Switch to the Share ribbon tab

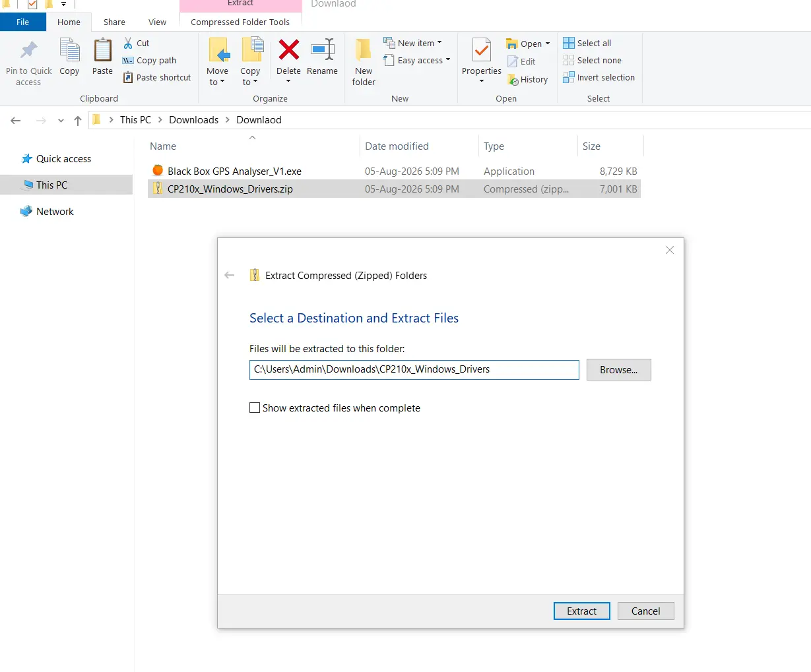point(114,22)
